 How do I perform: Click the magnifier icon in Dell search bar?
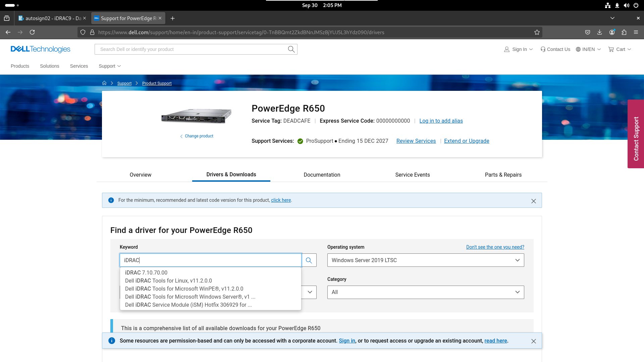(291, 49)
